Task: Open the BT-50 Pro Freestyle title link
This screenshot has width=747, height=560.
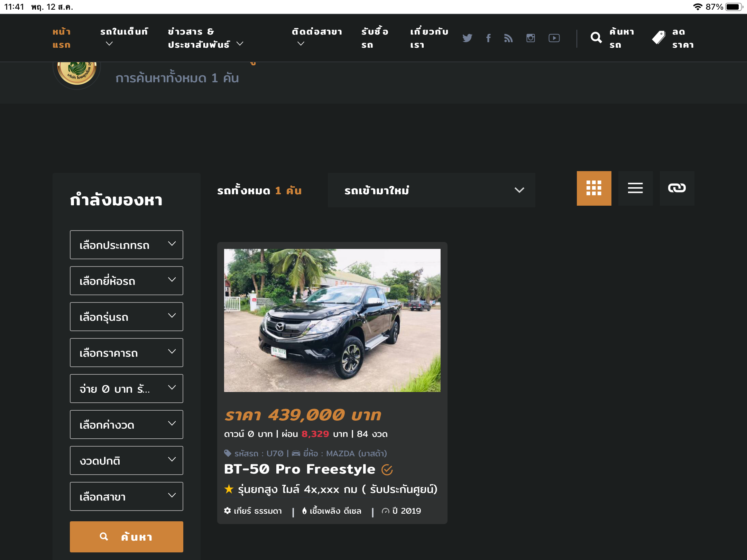Action: click(299, 469)
